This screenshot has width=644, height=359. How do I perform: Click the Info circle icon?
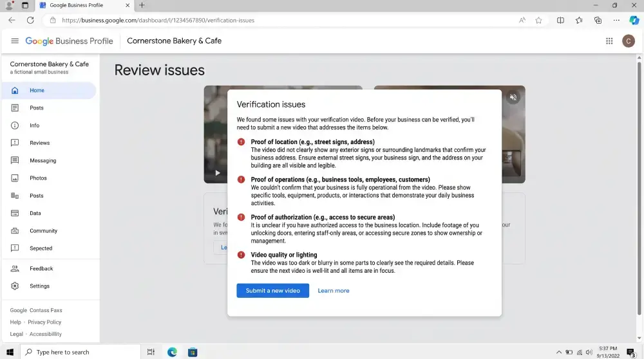tap(15, 125)
